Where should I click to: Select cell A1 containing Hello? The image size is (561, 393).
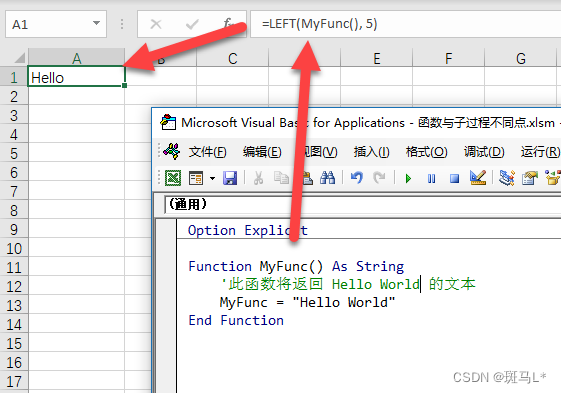[76, 76]
